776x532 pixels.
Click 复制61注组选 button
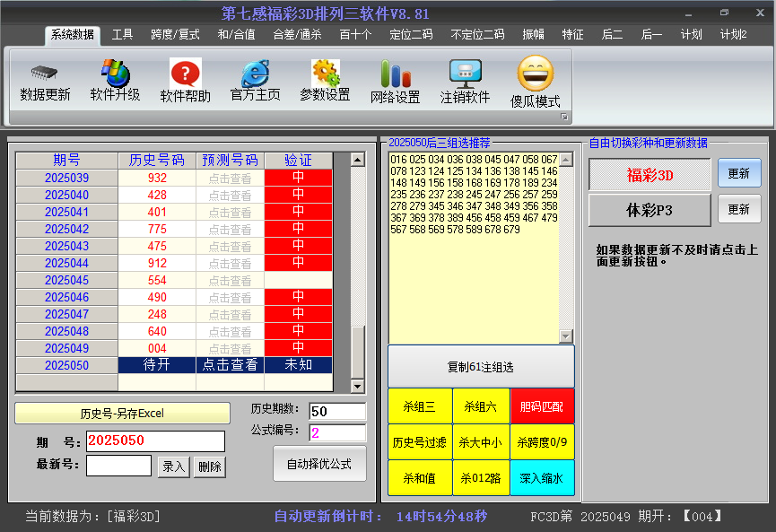[x=481, y=367]
